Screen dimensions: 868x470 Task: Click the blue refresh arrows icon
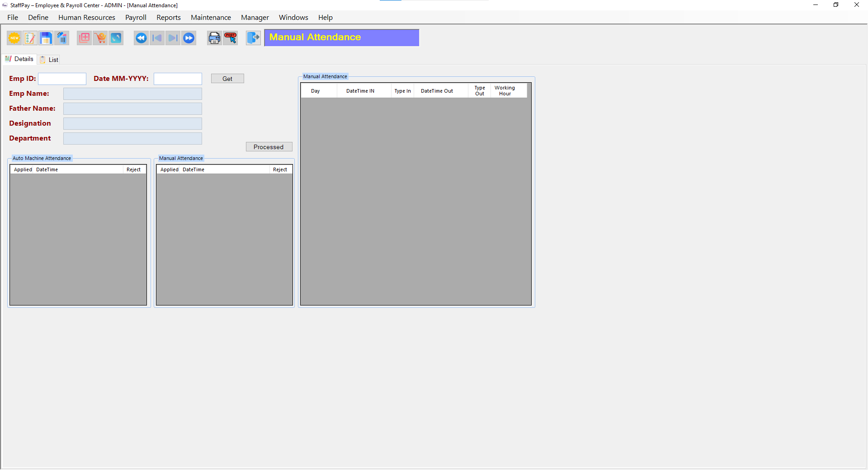[x=116, y=38]
